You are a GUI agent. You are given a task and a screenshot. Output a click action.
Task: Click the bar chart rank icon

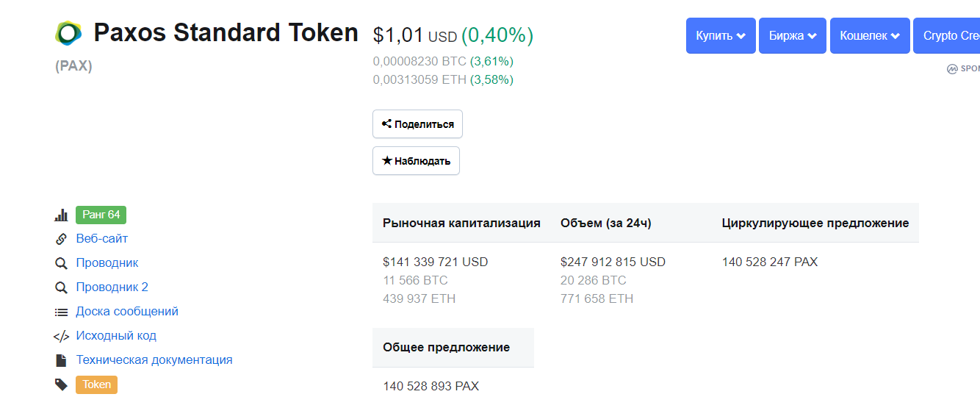(x=61, y=215)
